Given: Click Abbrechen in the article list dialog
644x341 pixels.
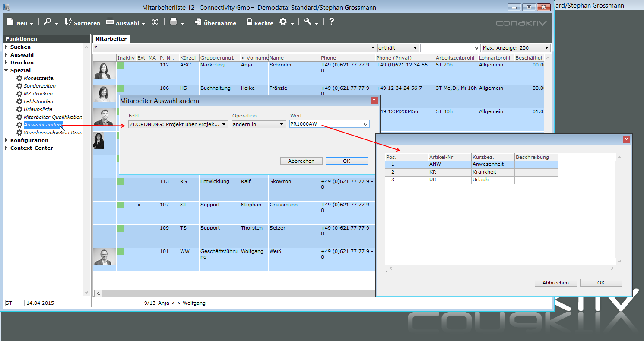Looking at the screenshot, I should [555, 283].
